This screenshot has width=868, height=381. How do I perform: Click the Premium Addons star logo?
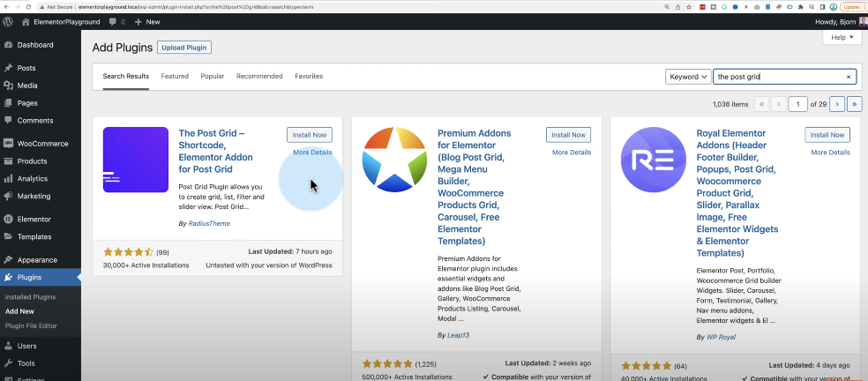(394, 160)
